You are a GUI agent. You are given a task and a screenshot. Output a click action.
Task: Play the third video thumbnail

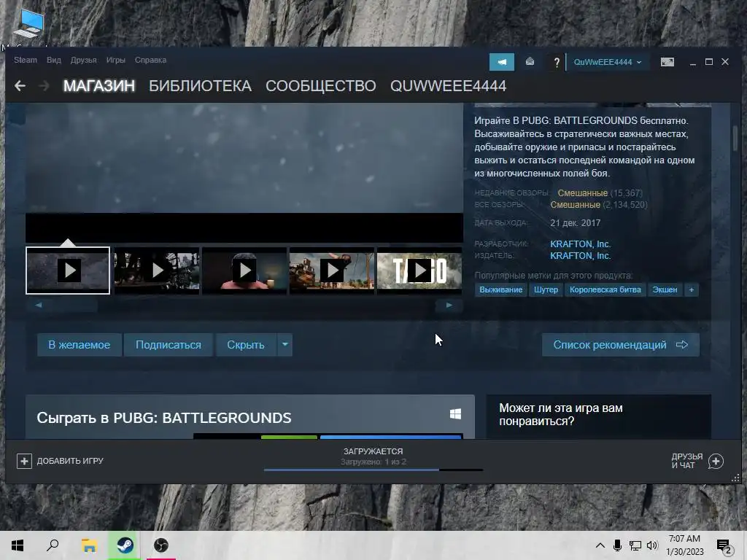(244, 271)
